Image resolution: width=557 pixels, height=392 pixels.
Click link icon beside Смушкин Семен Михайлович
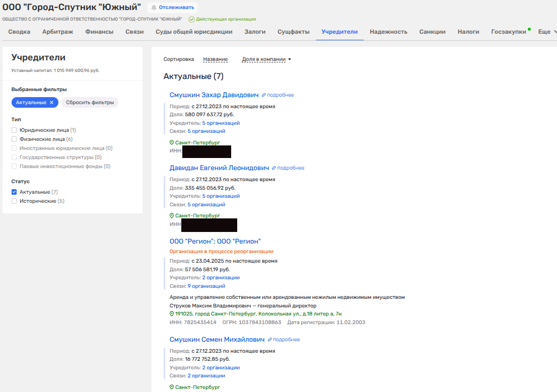(270, 340)
